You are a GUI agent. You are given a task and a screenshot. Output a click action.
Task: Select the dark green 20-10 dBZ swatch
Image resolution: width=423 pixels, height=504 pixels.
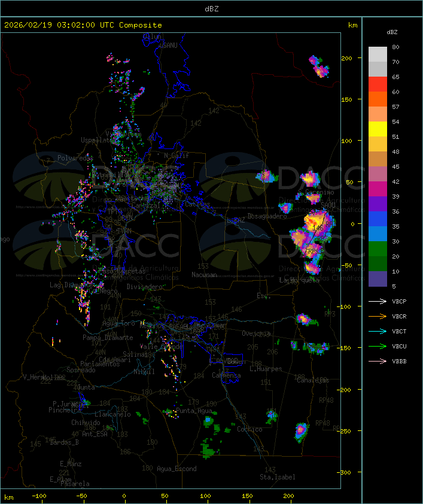378,264
